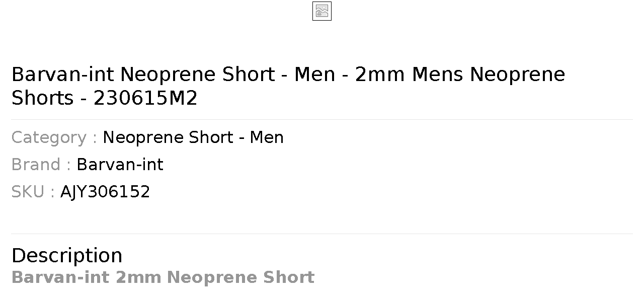The width and height of the screenshot is (644, 298).
Task: Select the SKU value AJY306152
Action: pos(105,192)
